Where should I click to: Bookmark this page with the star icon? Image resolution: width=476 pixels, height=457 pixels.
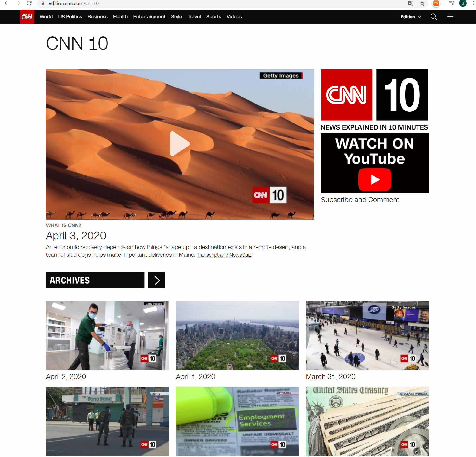click(422, 3)
